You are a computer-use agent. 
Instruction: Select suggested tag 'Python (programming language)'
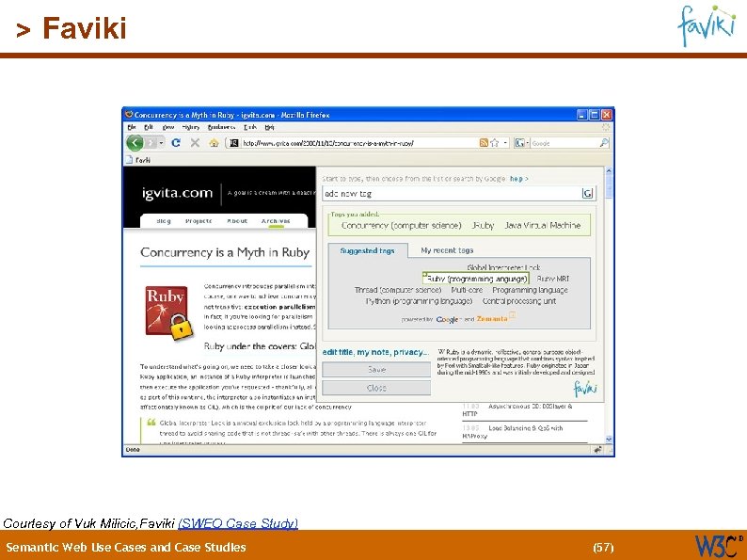click(x=419, y=301)
